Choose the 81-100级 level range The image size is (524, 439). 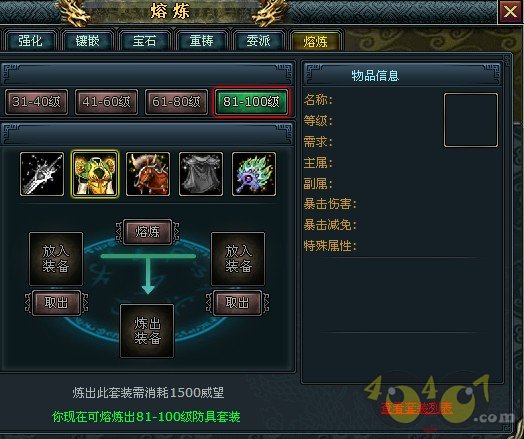[251, 102]
